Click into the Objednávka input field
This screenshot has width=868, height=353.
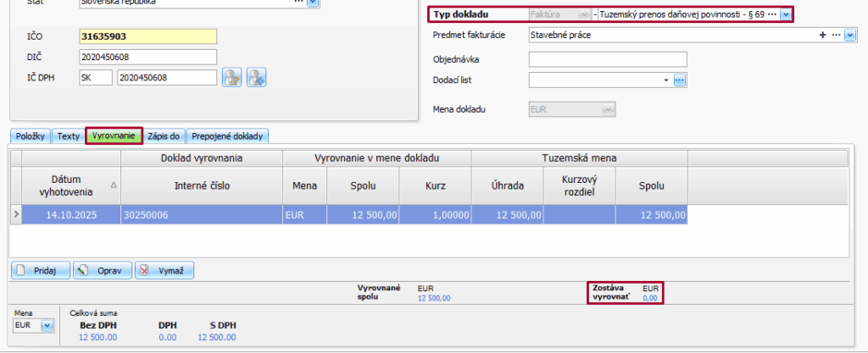pos(607,59)
